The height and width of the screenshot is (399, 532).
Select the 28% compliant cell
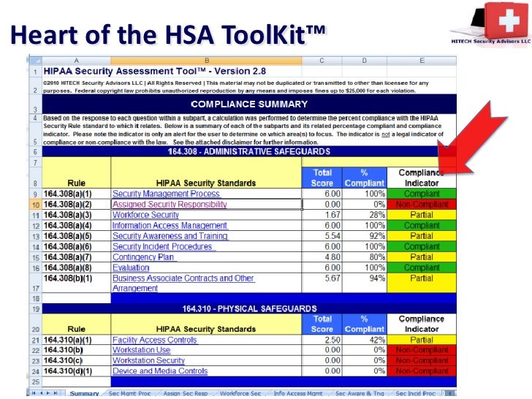point(365,215)
